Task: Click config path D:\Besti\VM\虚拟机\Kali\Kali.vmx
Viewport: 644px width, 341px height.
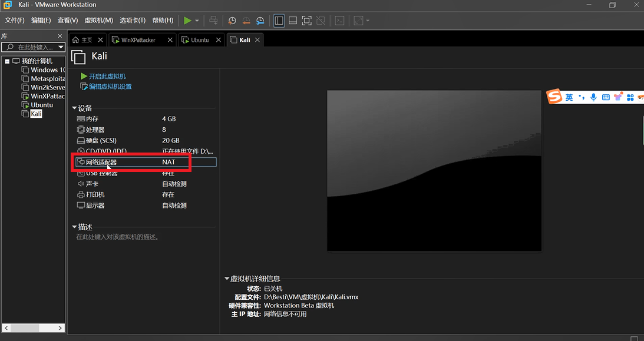Action: point(311,297)
